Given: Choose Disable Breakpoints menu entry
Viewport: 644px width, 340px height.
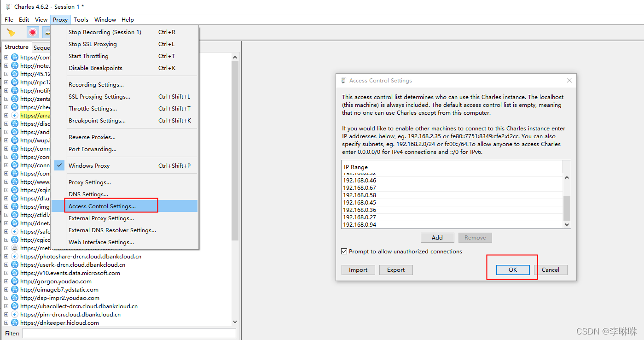Looking at the screenshot, I should 124,68.
